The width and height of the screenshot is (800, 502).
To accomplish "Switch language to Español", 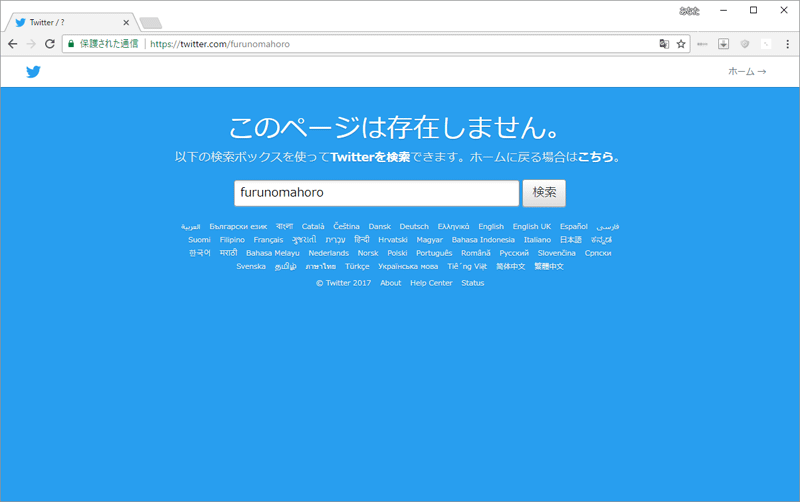I will pyautogui.click(x=573, y=227).
